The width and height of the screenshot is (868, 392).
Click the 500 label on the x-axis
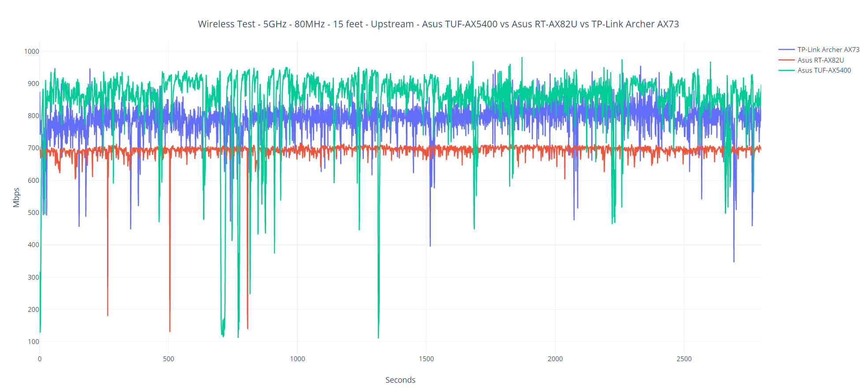click(168, 359)
